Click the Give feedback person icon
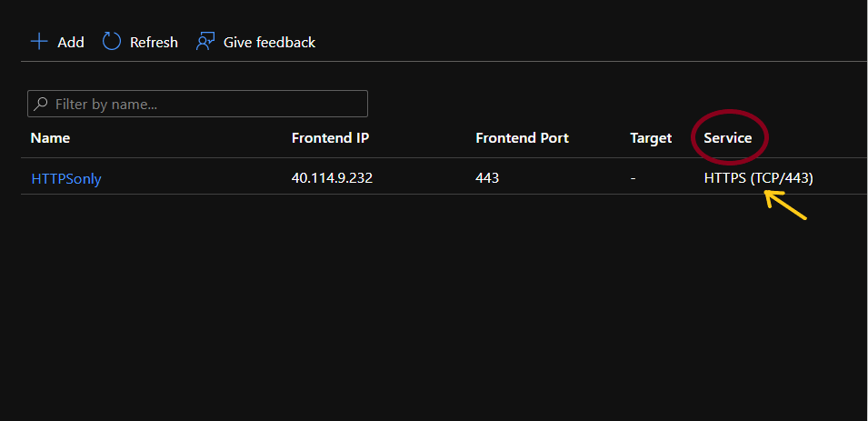 pos(205,42)
